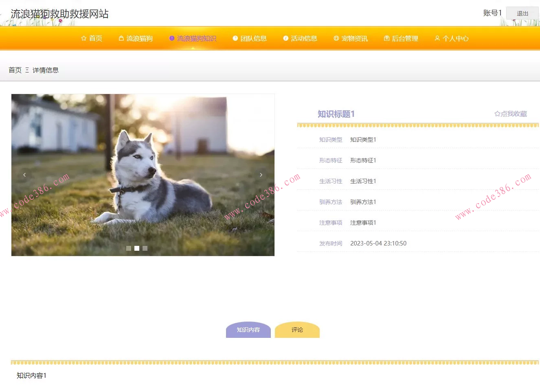Open 个人中心 in navigation
540x392 pixels.
(x=452, y=38)
